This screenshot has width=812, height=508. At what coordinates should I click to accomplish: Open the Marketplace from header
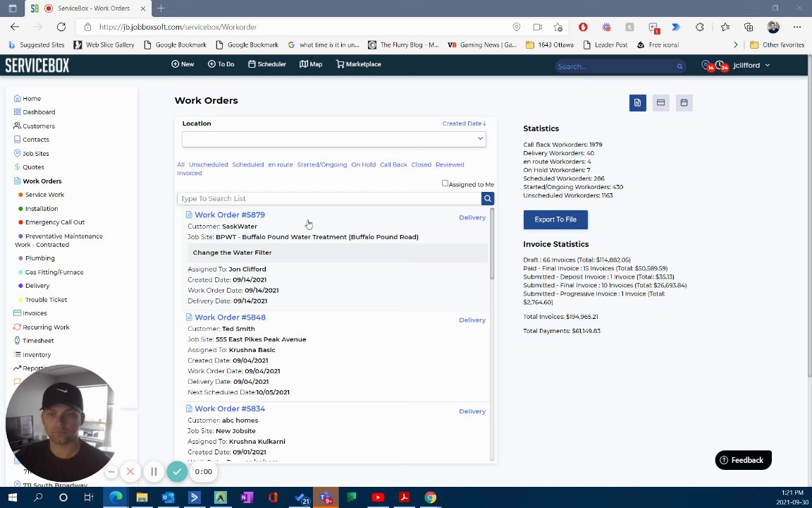click(x=358, y=64)
